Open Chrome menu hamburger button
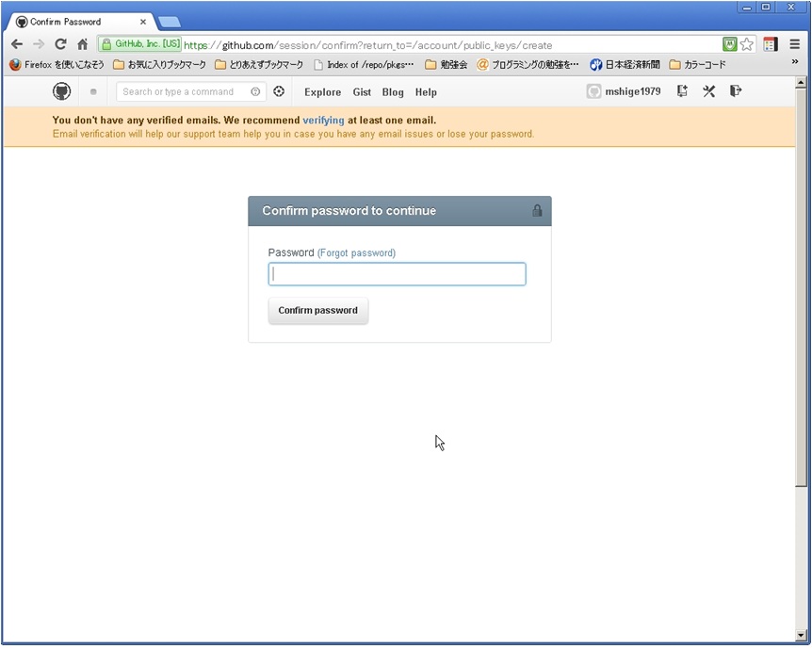Screen dimensions: 812x649 795,44
